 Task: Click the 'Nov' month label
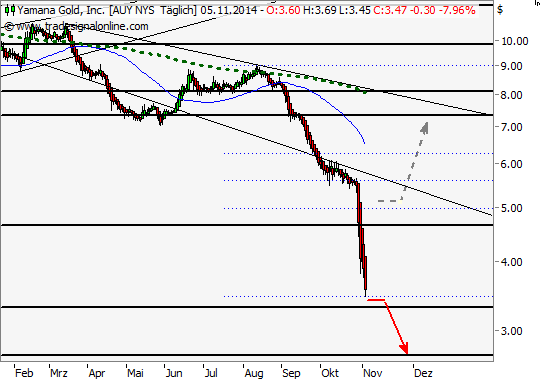tap(373, 373)
